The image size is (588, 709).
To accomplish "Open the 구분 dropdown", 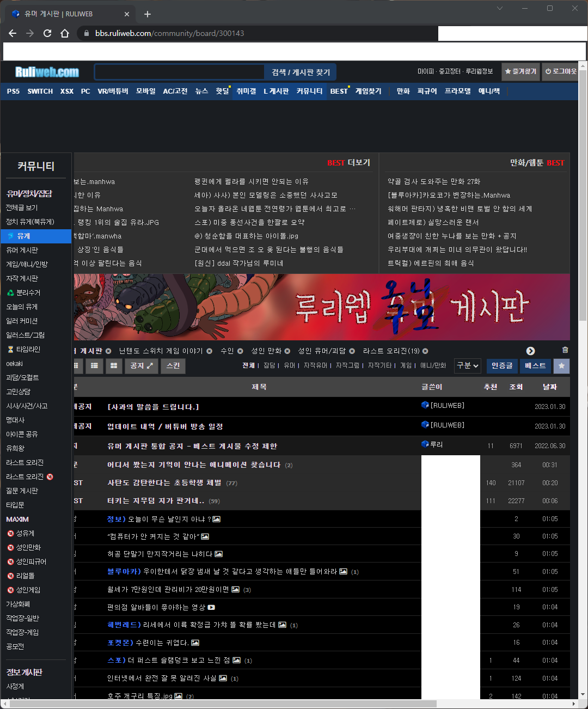I will click(x=467, y=366).
